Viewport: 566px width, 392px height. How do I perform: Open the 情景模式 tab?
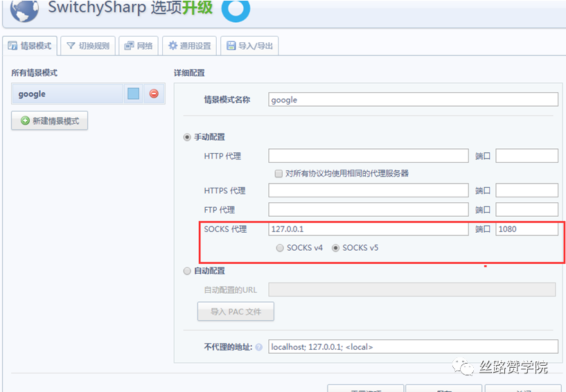pos(30,46)
